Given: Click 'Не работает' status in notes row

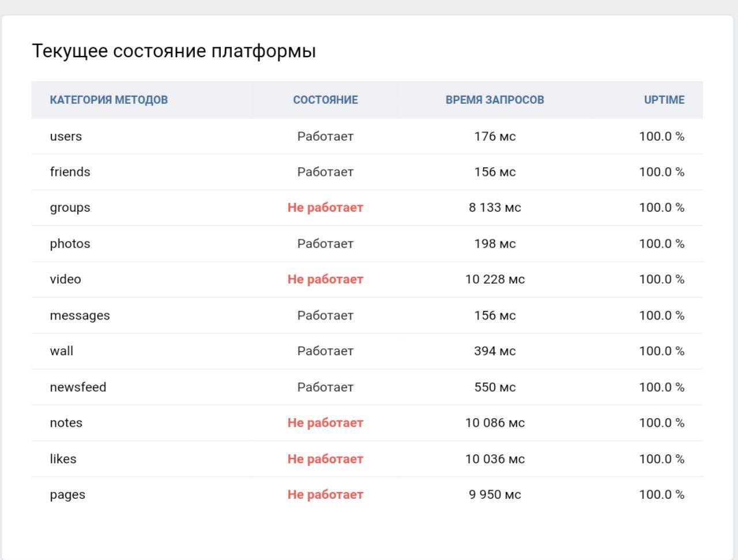Looking at the screenshot, I should click(325, 423).
